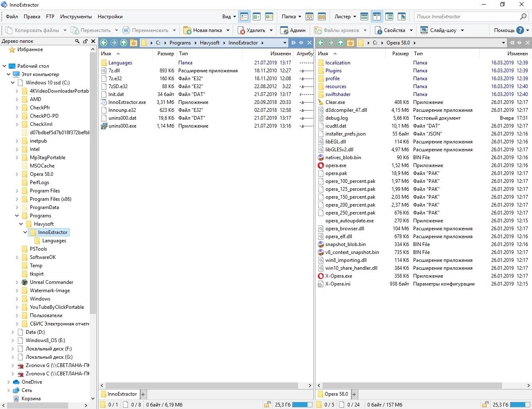Click the Свойства button

tap(390, 30)
